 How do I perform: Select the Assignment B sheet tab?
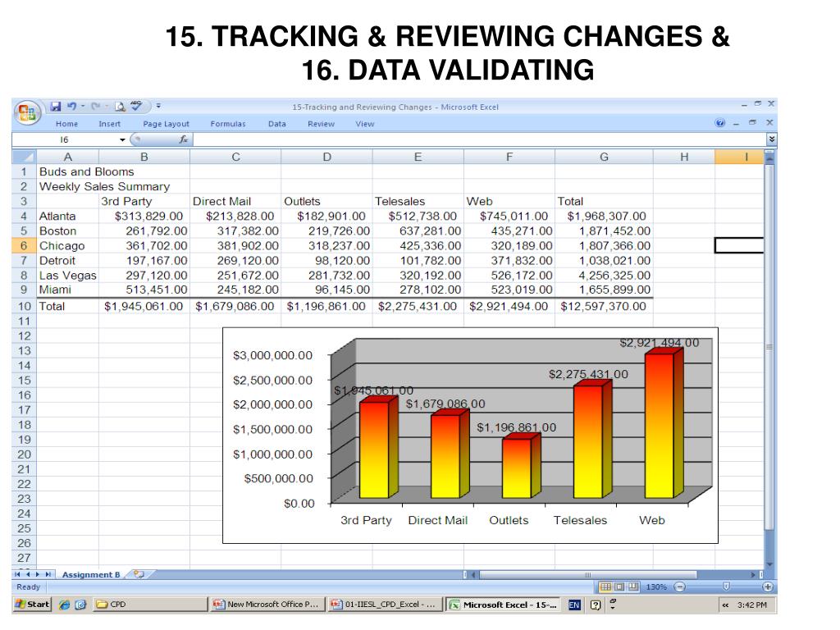click(90, 574)
